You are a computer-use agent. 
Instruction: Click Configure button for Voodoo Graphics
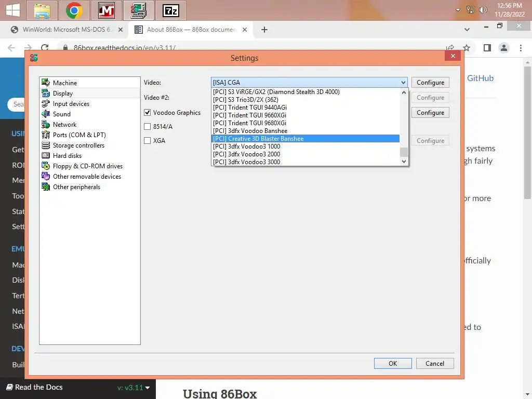click(430, 112)
